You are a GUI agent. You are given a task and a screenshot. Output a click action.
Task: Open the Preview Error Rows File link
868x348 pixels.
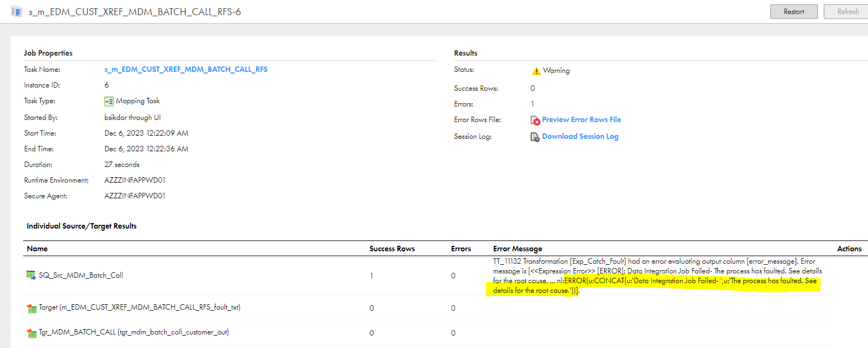pyautogui.click(x=581, y=119)
